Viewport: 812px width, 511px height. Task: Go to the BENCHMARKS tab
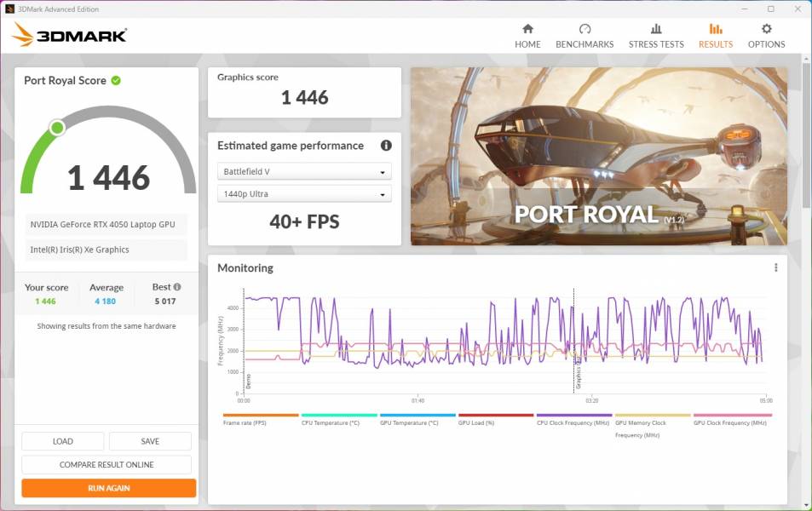[585, 37]
